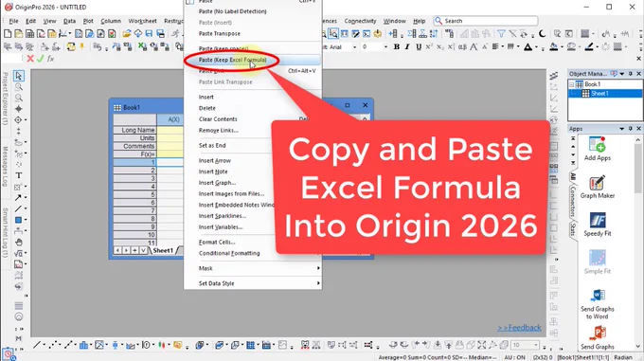Select the Text tool
Viewport: 644px width, 361px height.
[19, 175]
